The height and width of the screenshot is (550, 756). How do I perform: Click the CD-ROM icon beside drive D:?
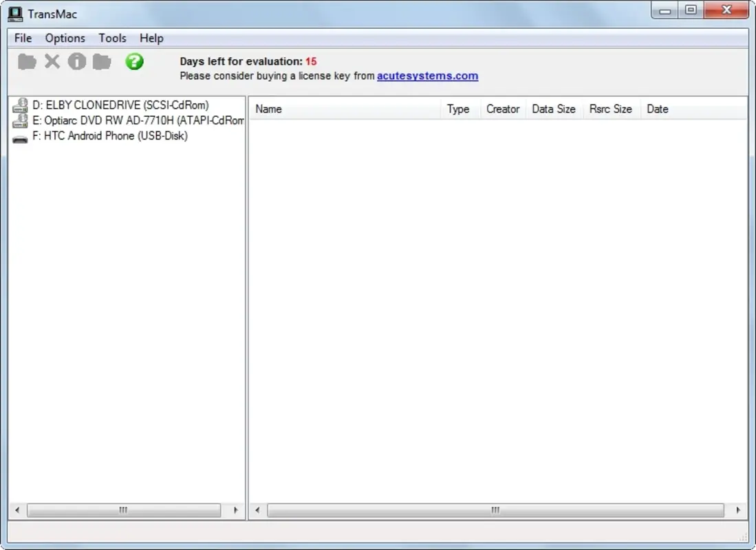pos(19,104)
